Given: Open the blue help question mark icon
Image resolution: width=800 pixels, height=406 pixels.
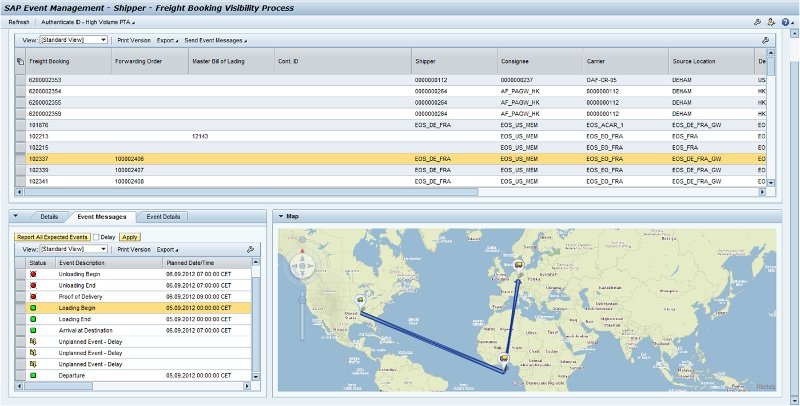Looking at the screenshot, I should point(785,22).
